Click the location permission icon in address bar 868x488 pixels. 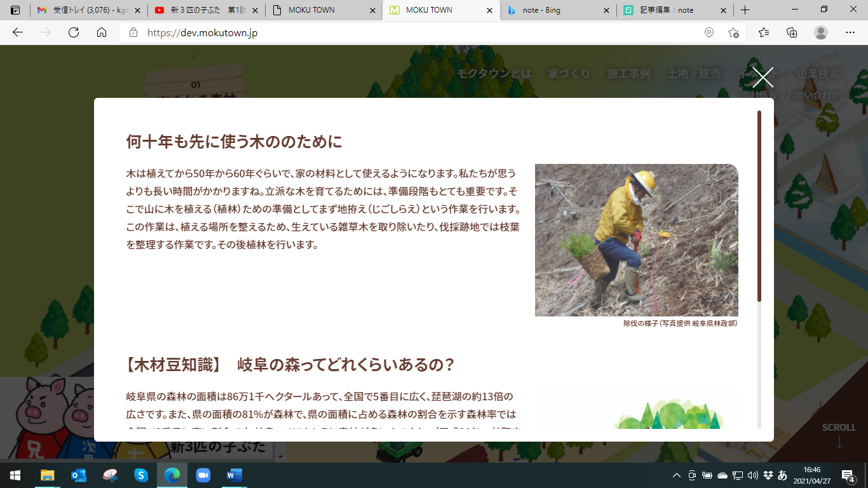pos(709,32)
